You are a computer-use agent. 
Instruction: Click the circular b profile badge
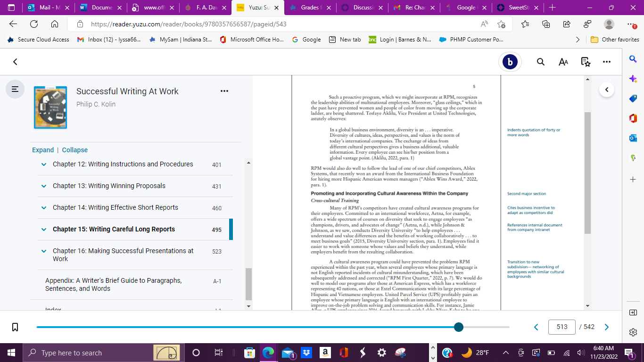tap(510, 62)
